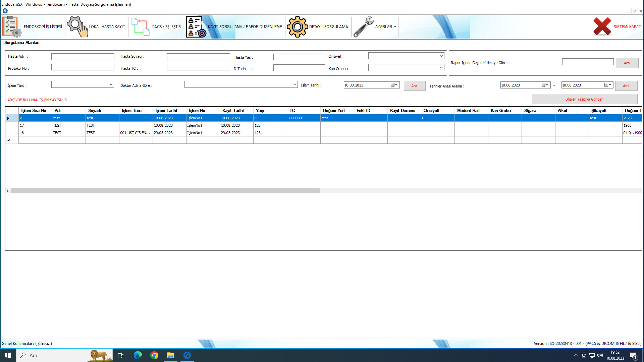Screen dimensions: 644x362
Task: Open File Explorer in taskbar
Action: pos(171,355)
